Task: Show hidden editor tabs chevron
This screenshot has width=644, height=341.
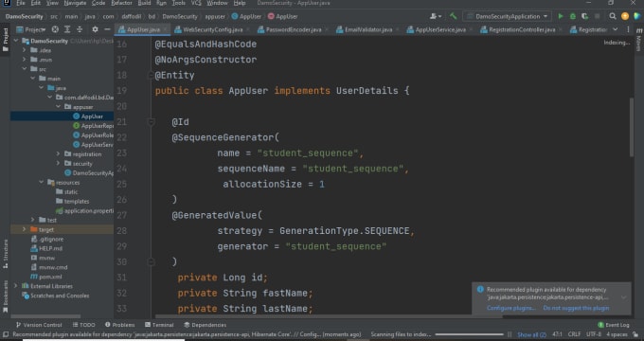Action: (x=615, y=29)
